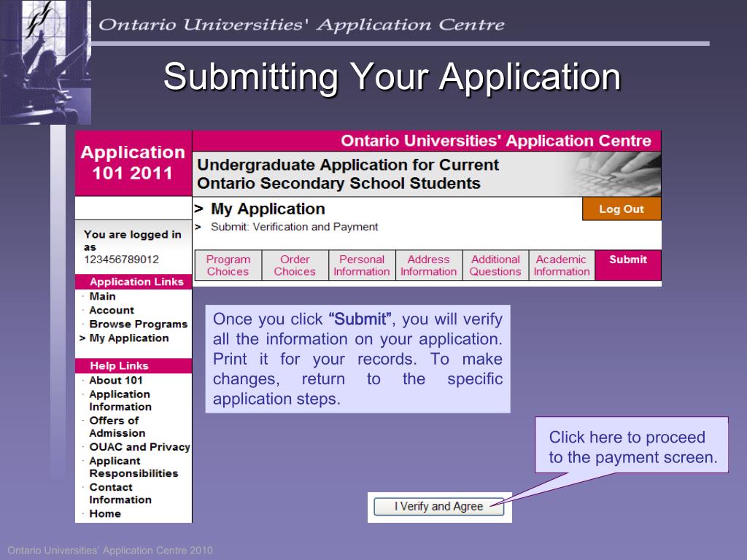Image resolution: width=747 pixels, height=560 pixels.
Task: Click the Submitting Your Application slide title
Action: click(392, 77)
